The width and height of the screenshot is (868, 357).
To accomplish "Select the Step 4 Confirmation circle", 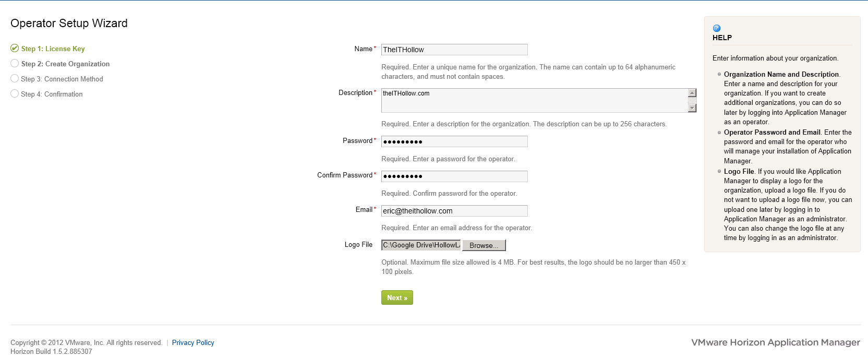I will (15, 93).
